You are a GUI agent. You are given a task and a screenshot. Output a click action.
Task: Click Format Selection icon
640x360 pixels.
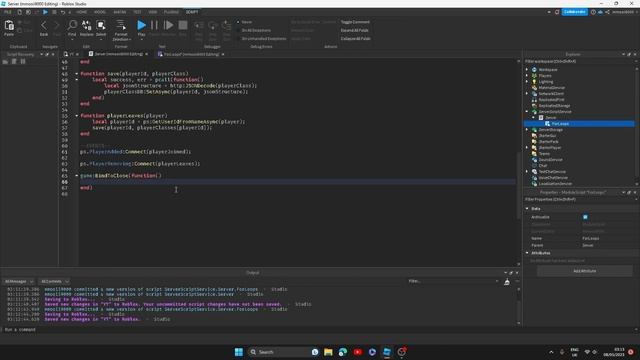[121, 25]
